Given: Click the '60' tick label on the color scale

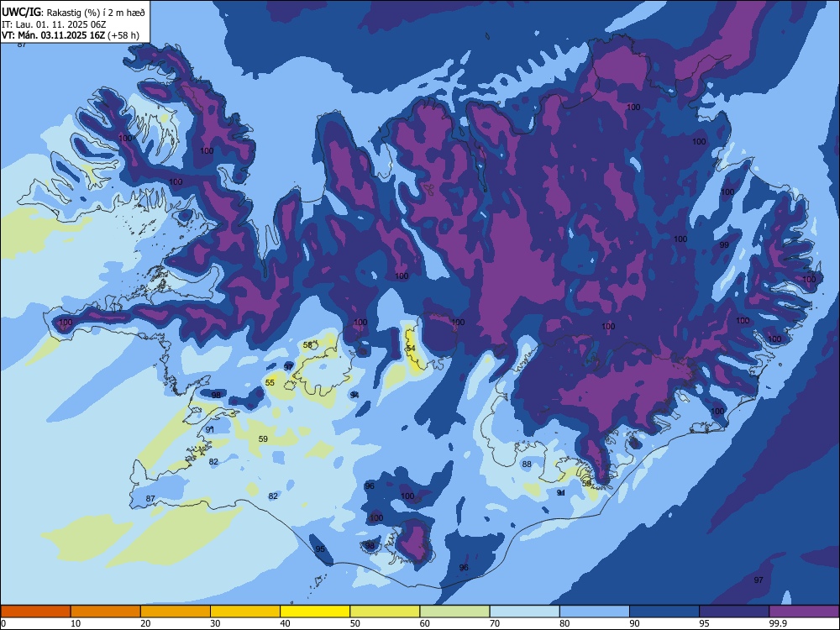Looking at the screenshot, I should 425,623.
